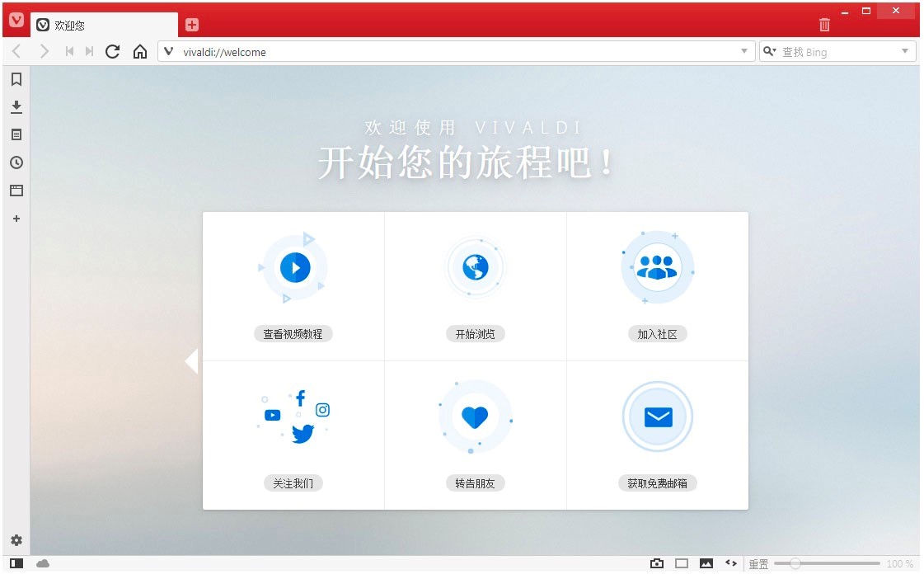Open the History panel
This screenshot has height=579, width=924.
(x=16, y=162)
